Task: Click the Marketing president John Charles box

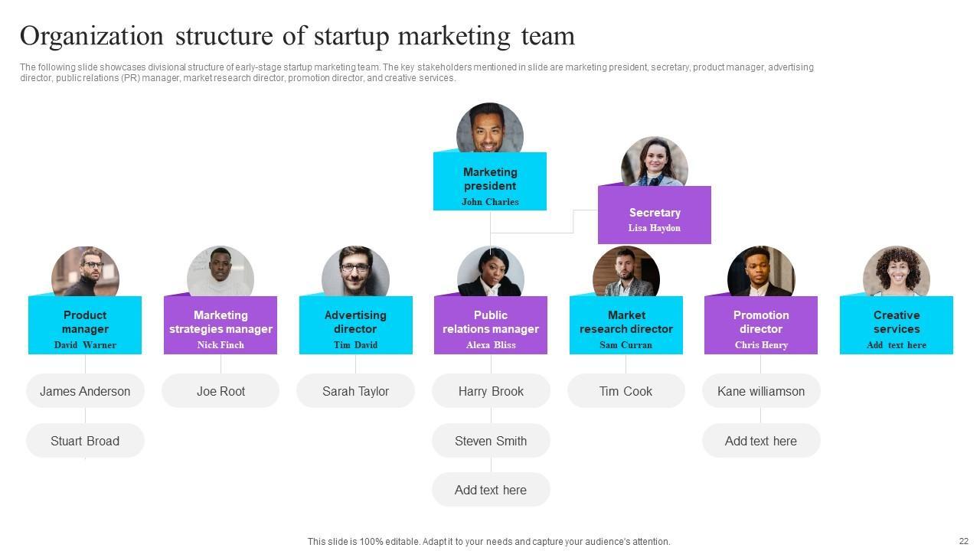Action: click(490, 182)
